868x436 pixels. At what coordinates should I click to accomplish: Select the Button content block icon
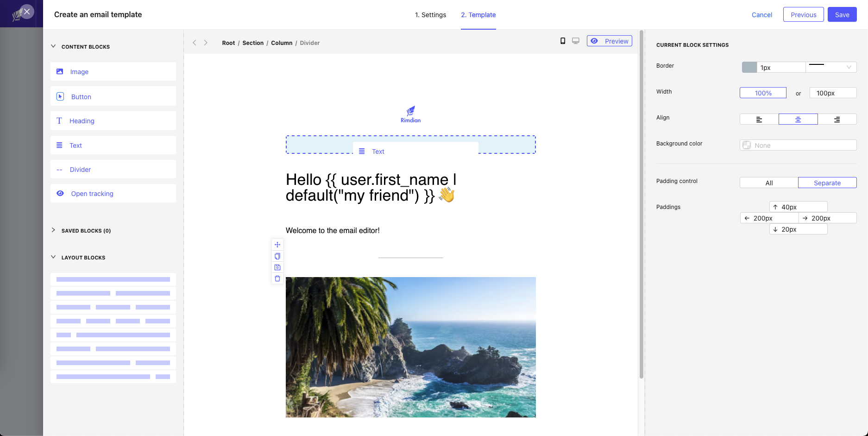60,96
